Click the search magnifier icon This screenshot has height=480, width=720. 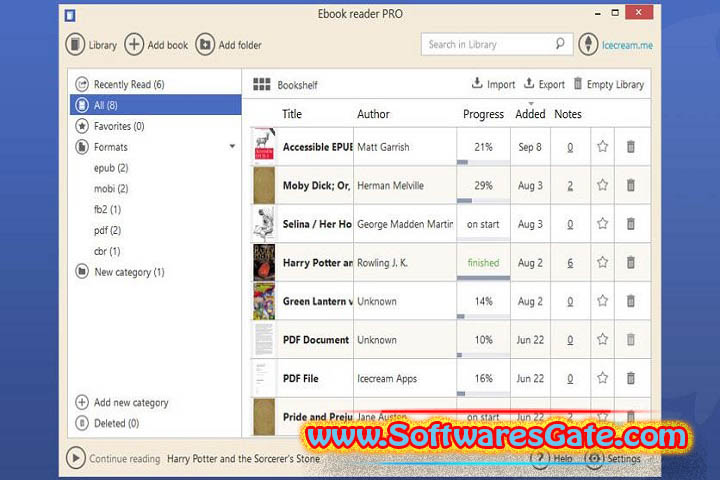click(x=560, y=44)
